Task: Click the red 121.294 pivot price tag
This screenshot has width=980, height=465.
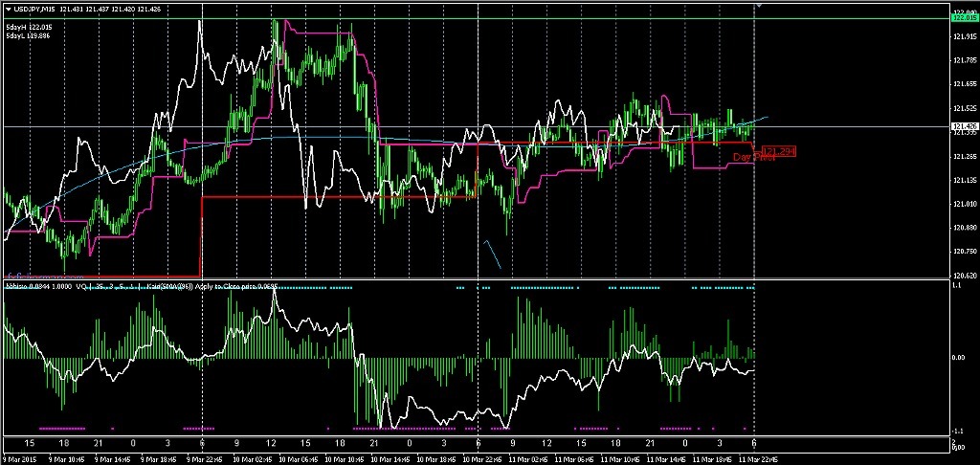Action: pos(779,152)
